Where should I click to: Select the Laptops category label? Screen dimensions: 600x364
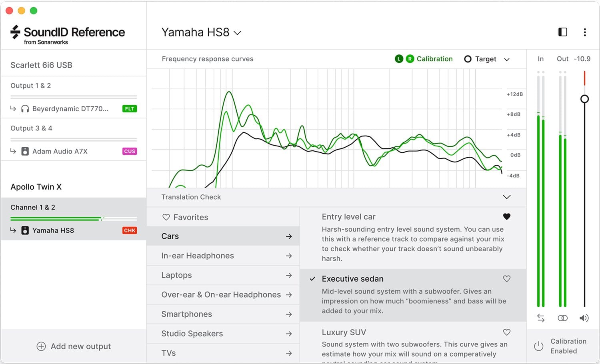[x=176, y=275]
